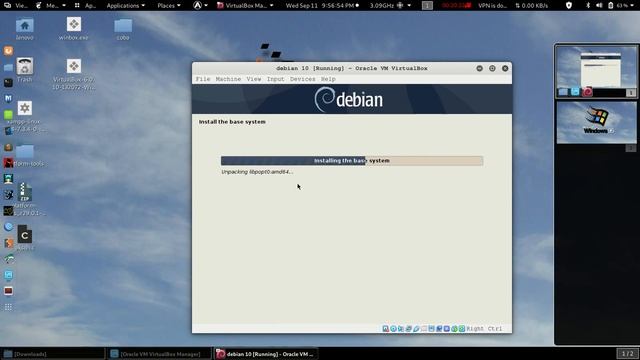Click the Show Applications grid icon
The image size is (640, 360).
(x=8, y=307)
